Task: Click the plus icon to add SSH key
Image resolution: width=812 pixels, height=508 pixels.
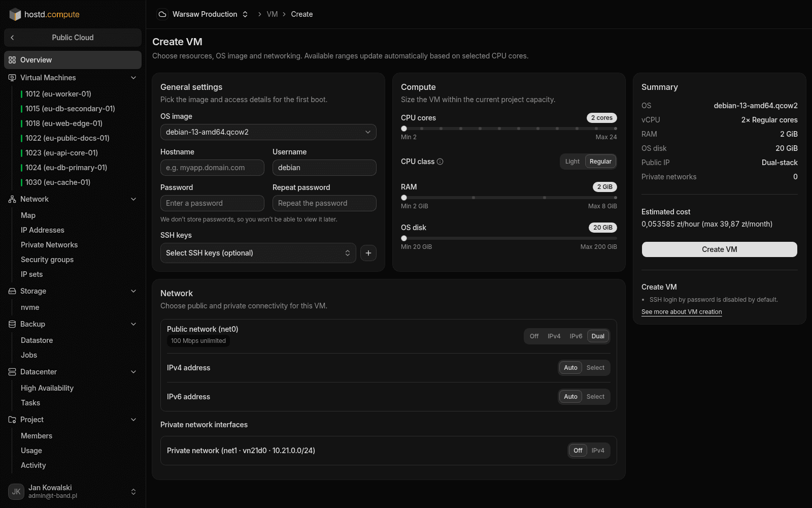Action: coord(368,253)
